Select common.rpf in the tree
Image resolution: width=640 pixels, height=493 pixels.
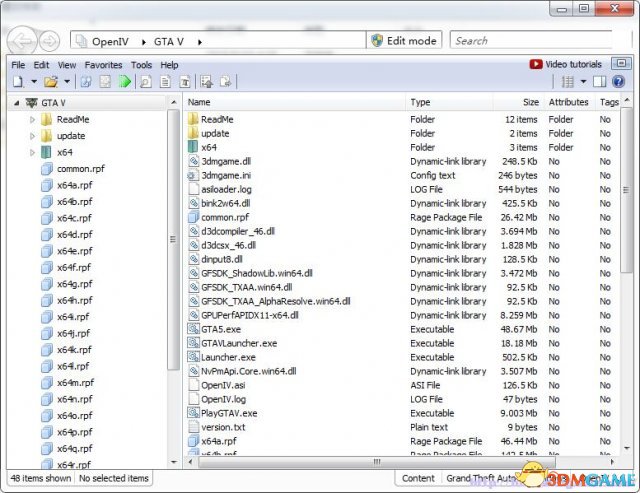[x=81, y=169]
